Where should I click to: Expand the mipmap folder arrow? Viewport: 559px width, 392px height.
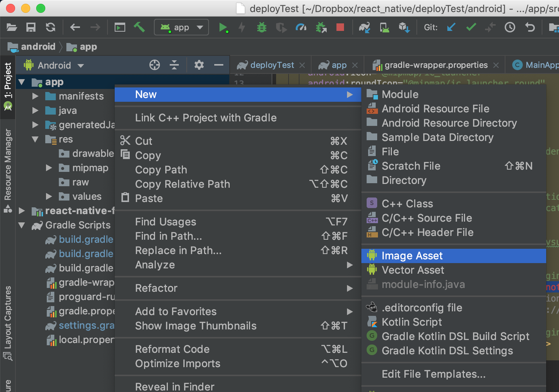tap(49, 168)
